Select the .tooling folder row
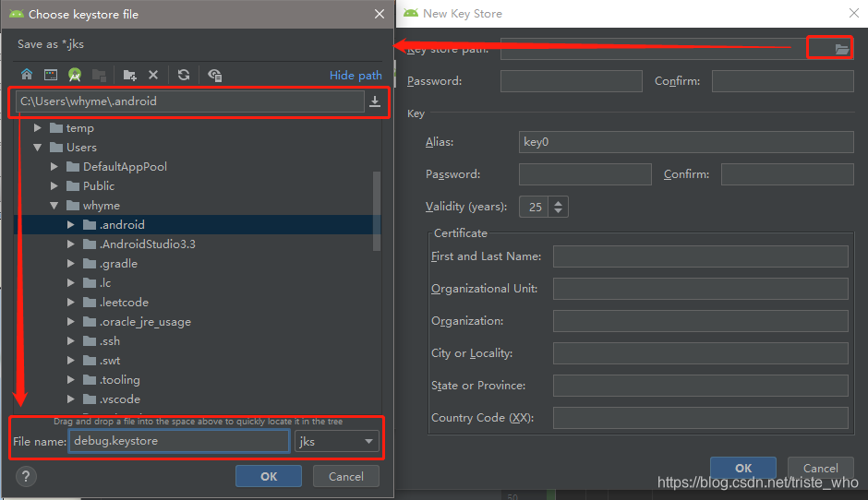The height and width of the screenshot is (500, 868). [x=197, y=379]
